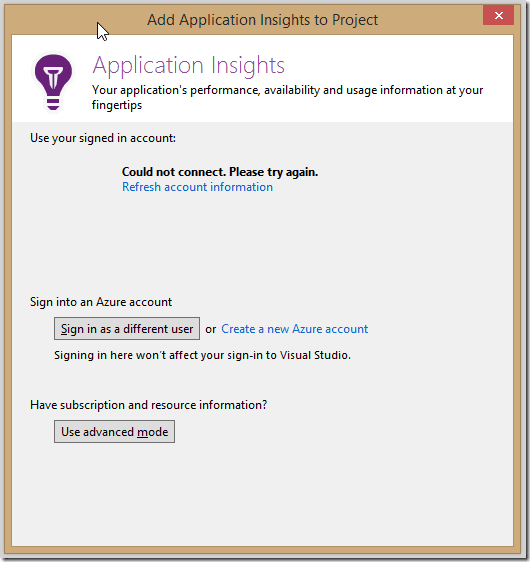Click Refresh account information link
The width and height of the screenshot is (530, 562).
coord(197,187)
